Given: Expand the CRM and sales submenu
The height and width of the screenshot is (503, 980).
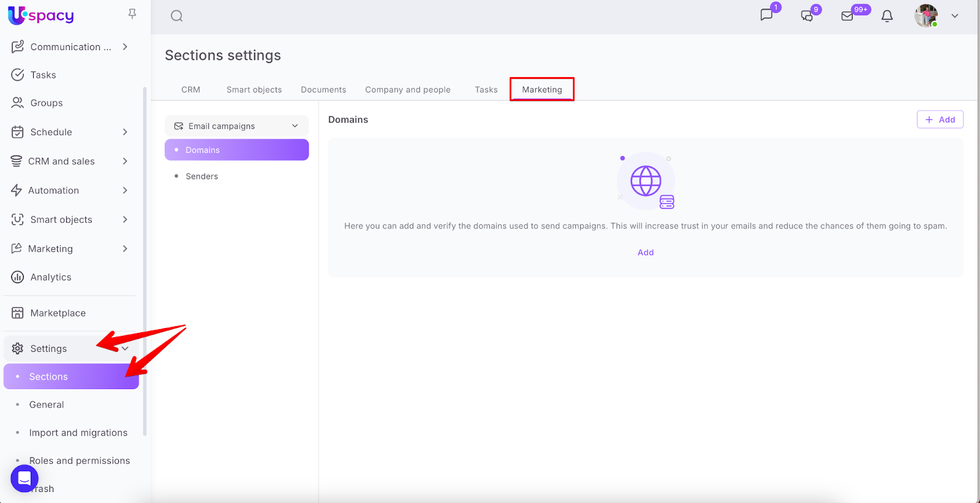Looking at the screenshot, I should click(125, 161).
